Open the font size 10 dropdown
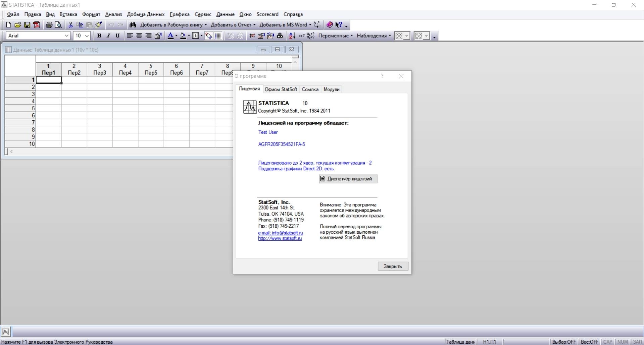The height and width of the screenshot is (345, 644). coord(87,36)
